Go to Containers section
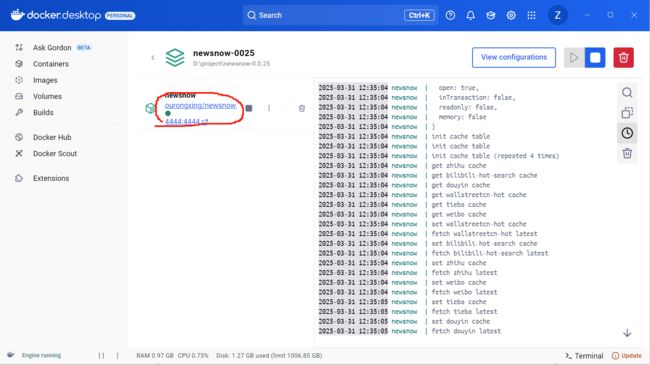The width and height of the screenshot is (650, 365). (x=51, y=64)
